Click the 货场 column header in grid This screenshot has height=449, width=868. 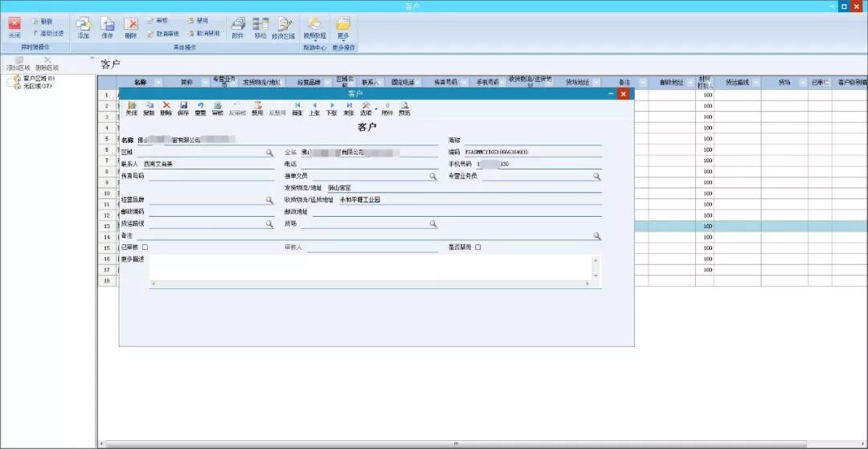coord(784,82)
